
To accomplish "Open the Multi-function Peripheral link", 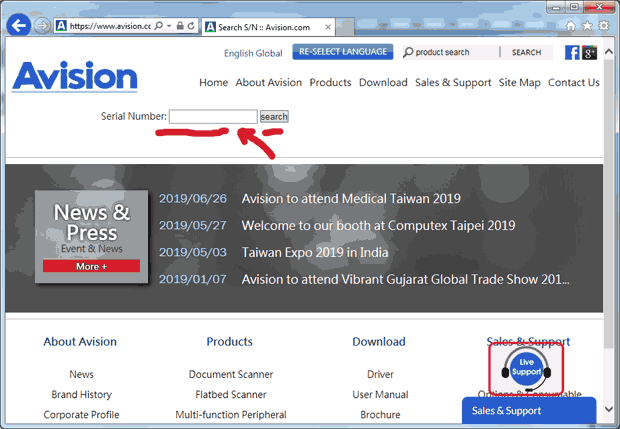I will point(231,415).
